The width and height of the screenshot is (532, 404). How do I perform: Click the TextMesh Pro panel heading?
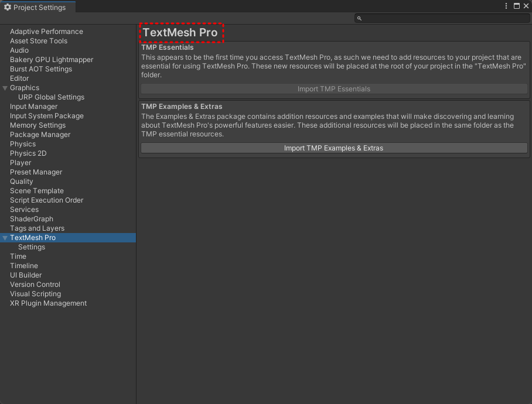pyautogui.click(x=180, y=33)
